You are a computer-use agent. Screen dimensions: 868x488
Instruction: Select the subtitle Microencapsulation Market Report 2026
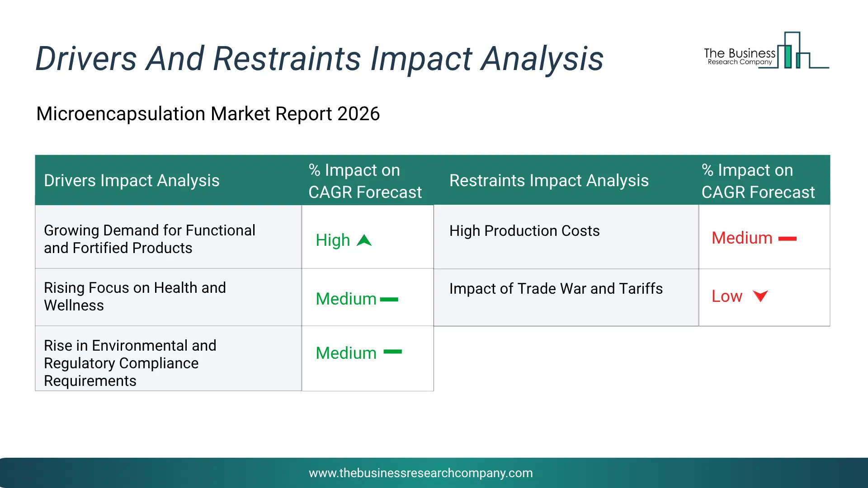tap(208, 114)
